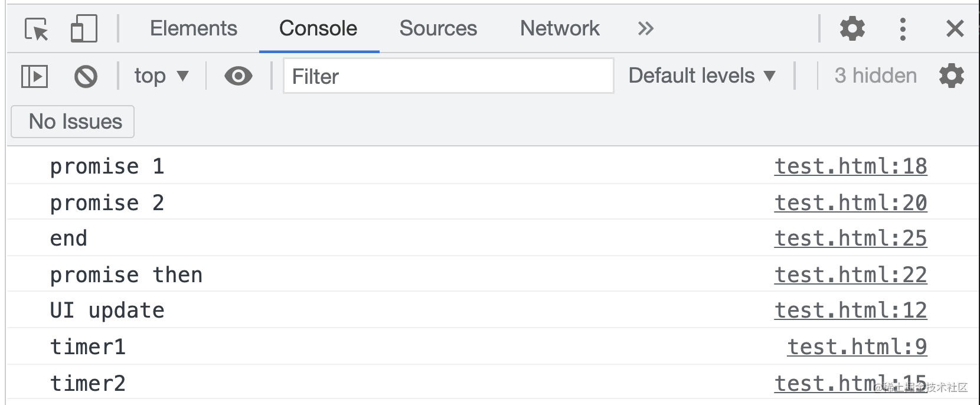The width and height of the screenshot is (980, 405).
Task: Clear the console with the ban icon
Action: pos(86,76)
